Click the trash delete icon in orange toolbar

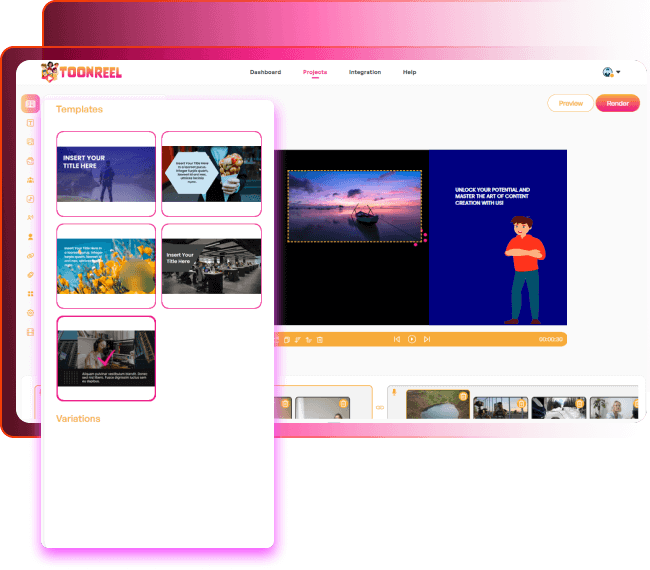(320, 340)
